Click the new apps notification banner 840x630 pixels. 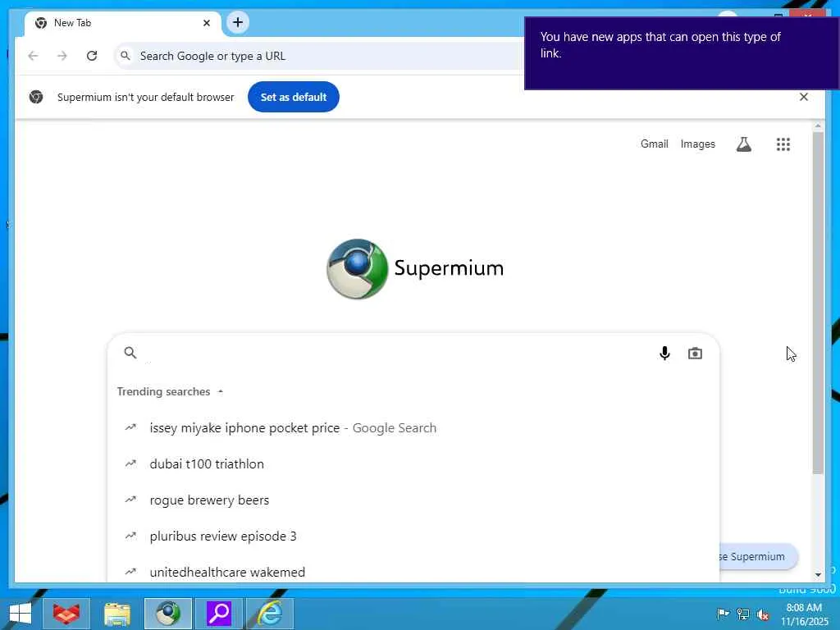682,53
